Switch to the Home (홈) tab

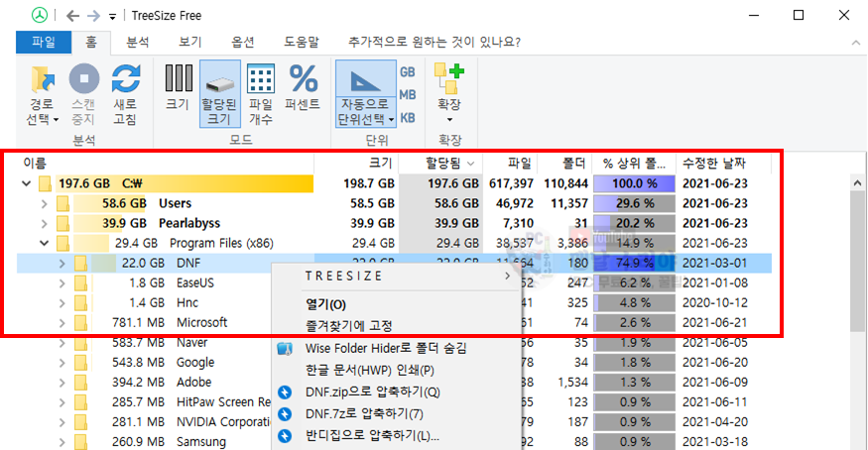[x=91, y=42]
